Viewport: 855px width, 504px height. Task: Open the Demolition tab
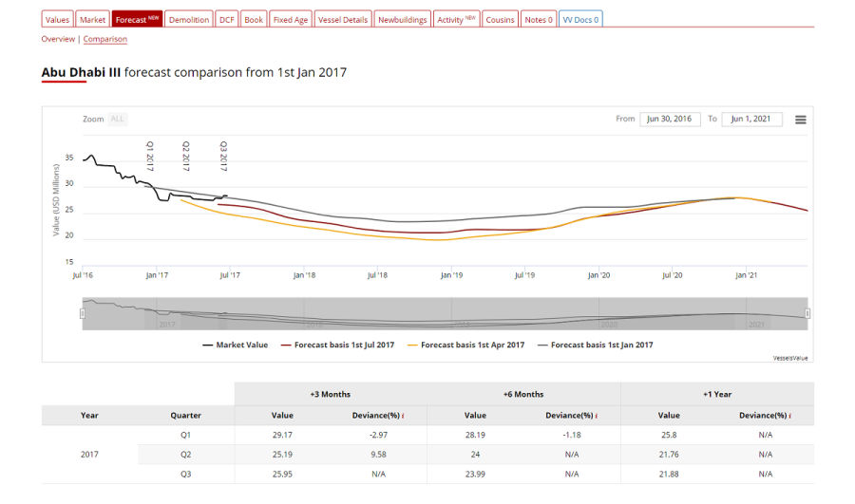point(188,19)
